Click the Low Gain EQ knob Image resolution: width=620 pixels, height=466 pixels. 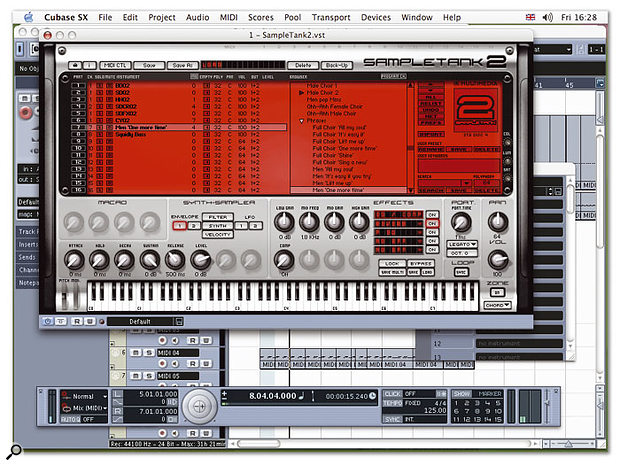(284, 222)
